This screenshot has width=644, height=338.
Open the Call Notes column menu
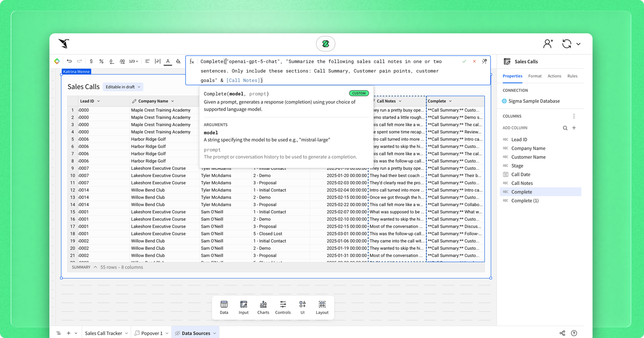(x=400, y=101)
